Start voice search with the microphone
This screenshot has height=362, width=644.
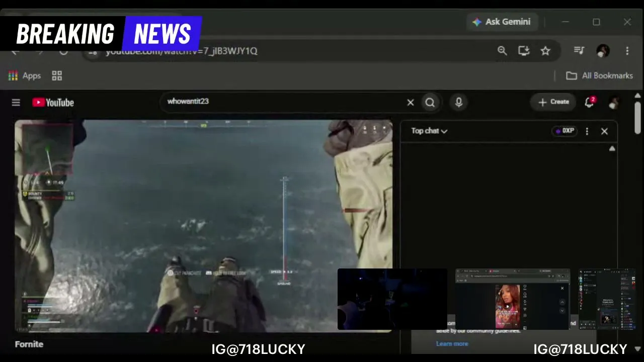458,103
